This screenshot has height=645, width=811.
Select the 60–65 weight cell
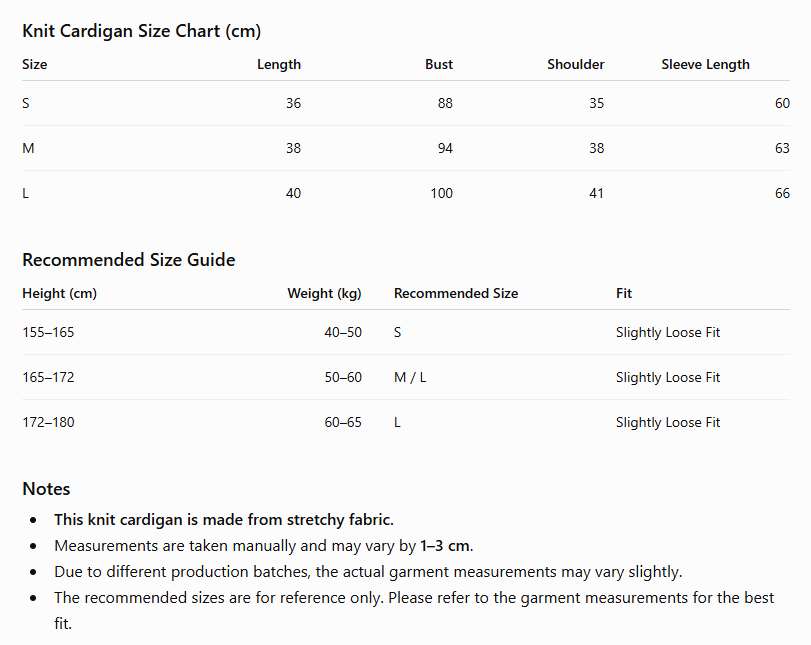343,423
